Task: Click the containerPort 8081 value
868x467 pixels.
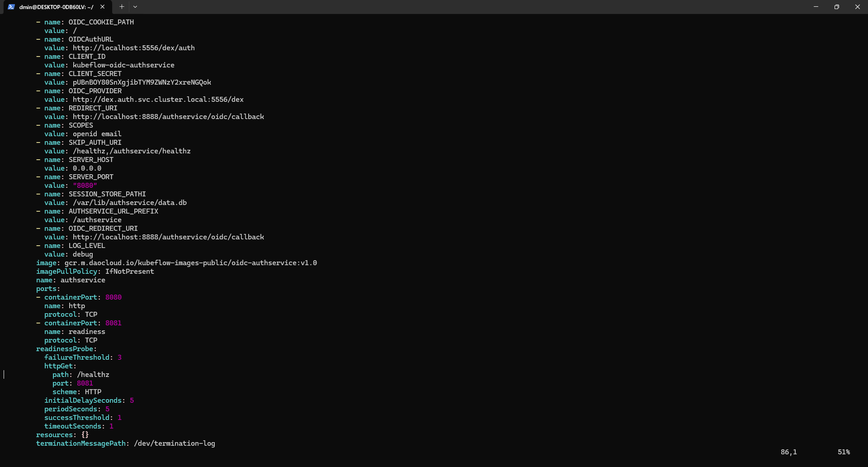Action: [x=113, y=323]
